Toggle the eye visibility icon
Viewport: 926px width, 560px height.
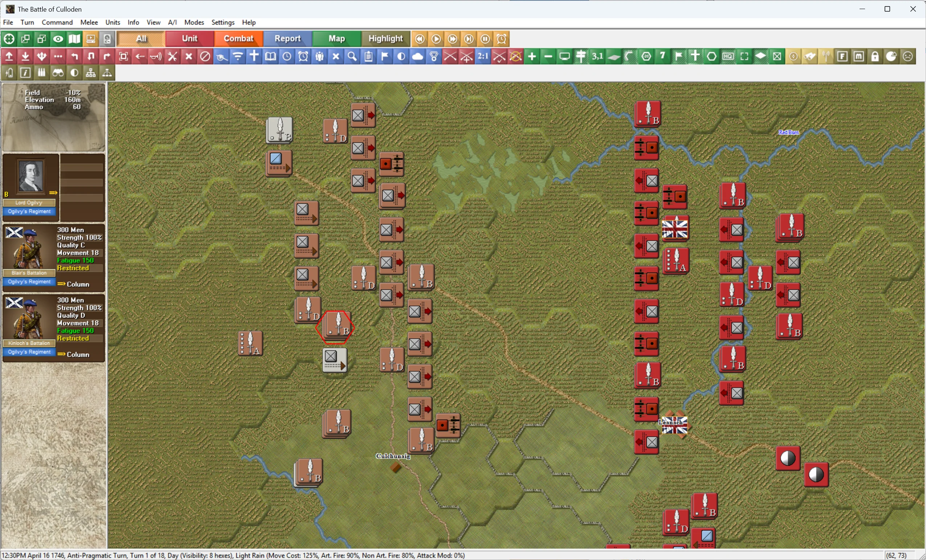click(x=58, y=39)
